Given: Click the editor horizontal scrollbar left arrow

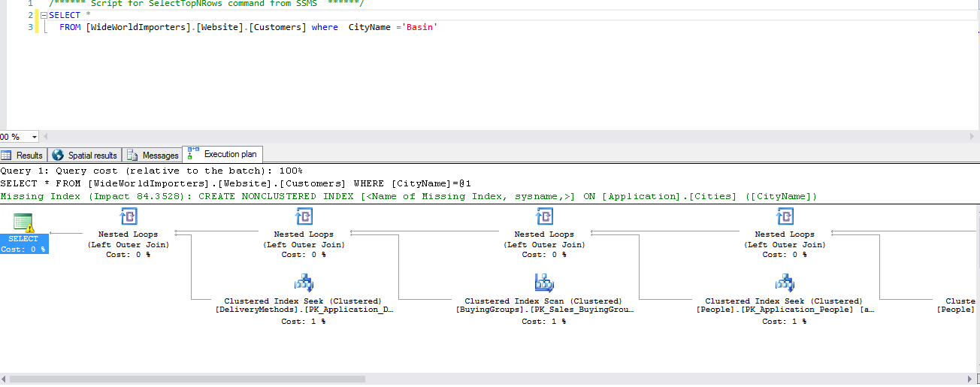Looking at the screenshot, I should point(47,137).
